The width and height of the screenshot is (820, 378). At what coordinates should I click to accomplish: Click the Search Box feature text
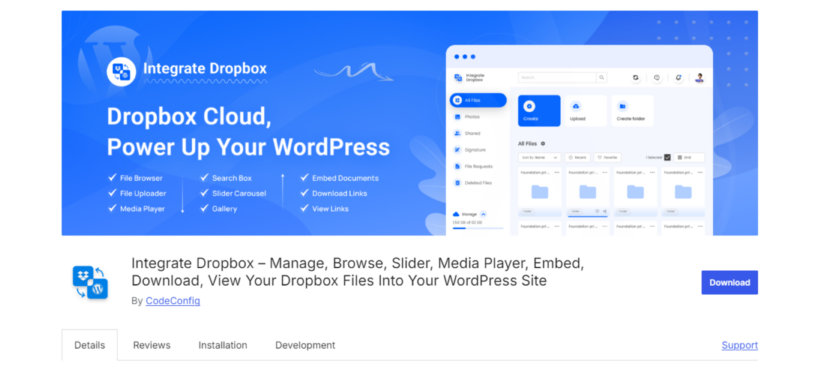(x=232, y=178)
